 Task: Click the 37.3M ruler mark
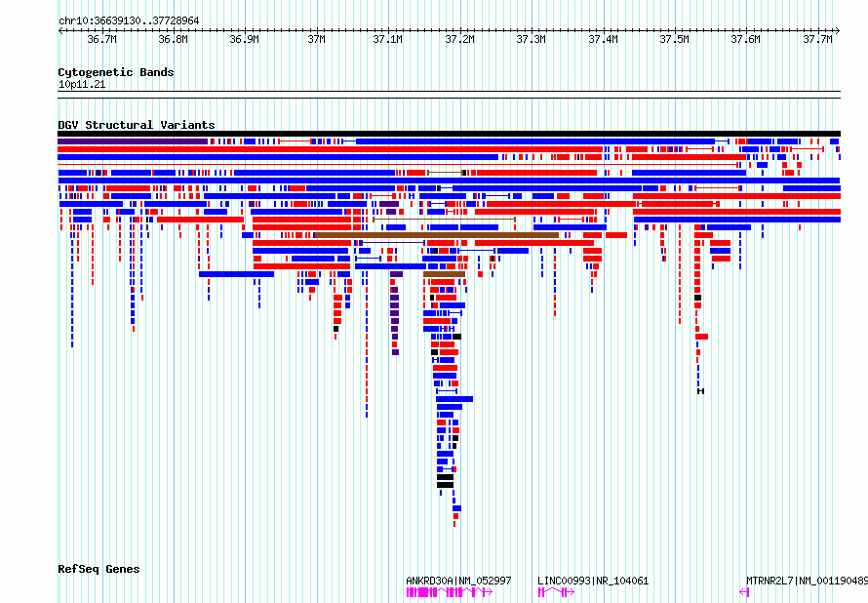pyautogui.click(x=532, y=39)
